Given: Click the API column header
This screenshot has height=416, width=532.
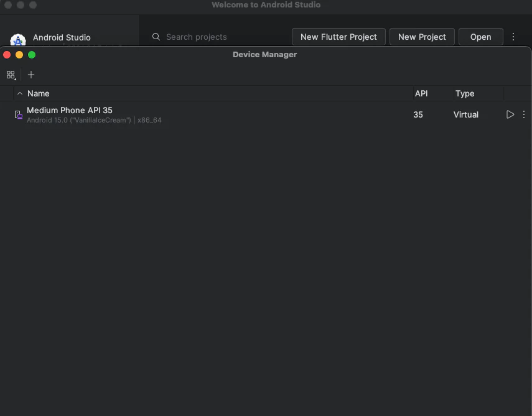Looking at the screenshot, I should 421,93.
